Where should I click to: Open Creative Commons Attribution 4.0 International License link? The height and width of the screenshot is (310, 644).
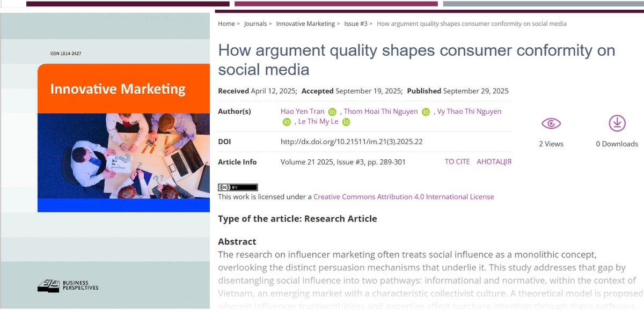point(404,197)
